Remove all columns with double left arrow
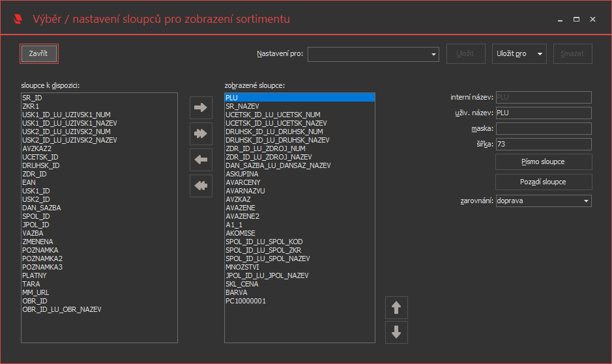 [201, 186]
